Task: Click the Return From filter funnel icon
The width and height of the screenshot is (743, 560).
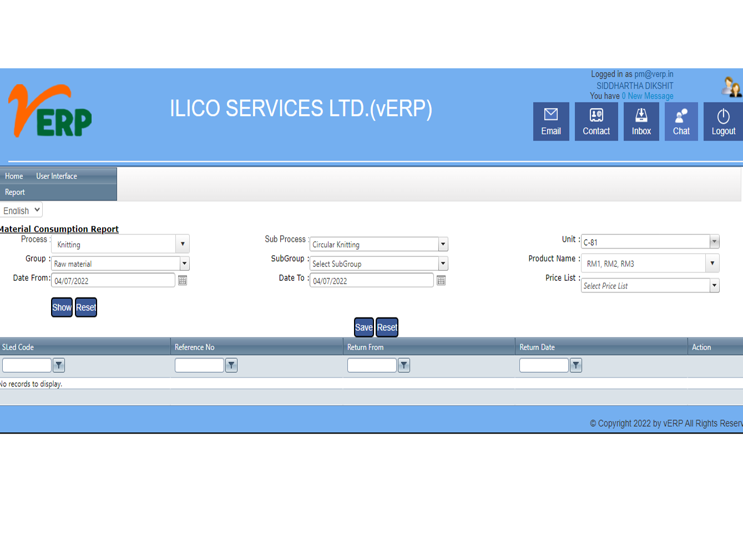Action: click(x=404, y=365)
